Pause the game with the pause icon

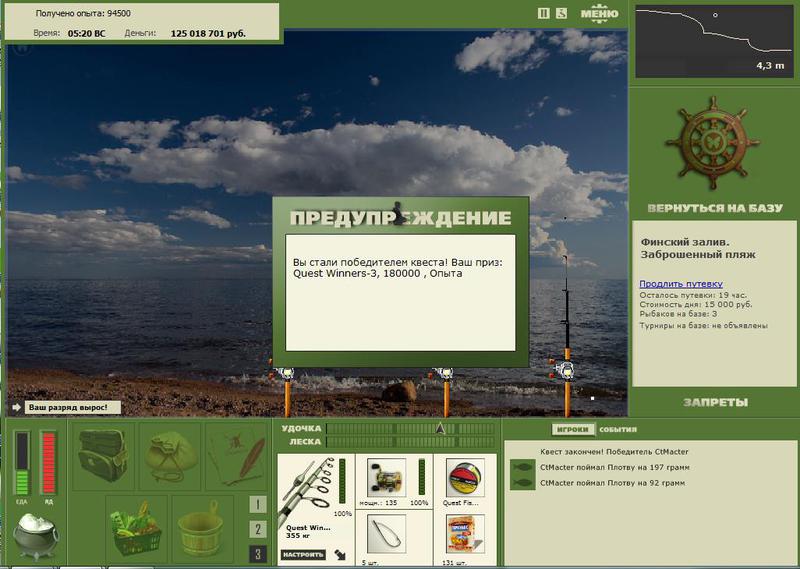[x=543, y=14]
